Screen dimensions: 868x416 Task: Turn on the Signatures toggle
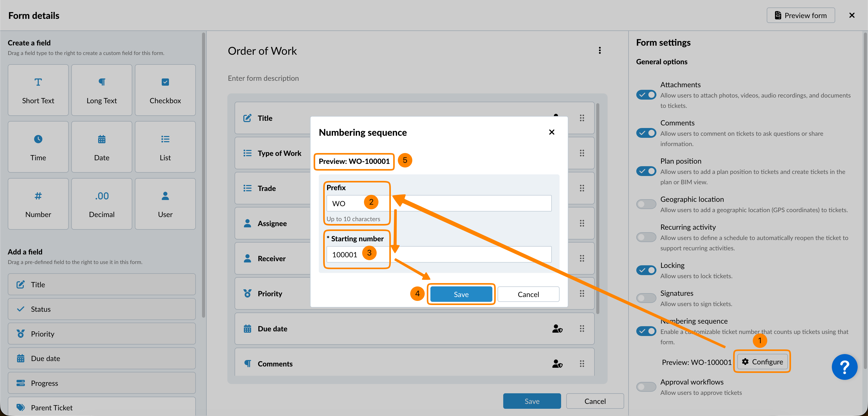(646, 298)
